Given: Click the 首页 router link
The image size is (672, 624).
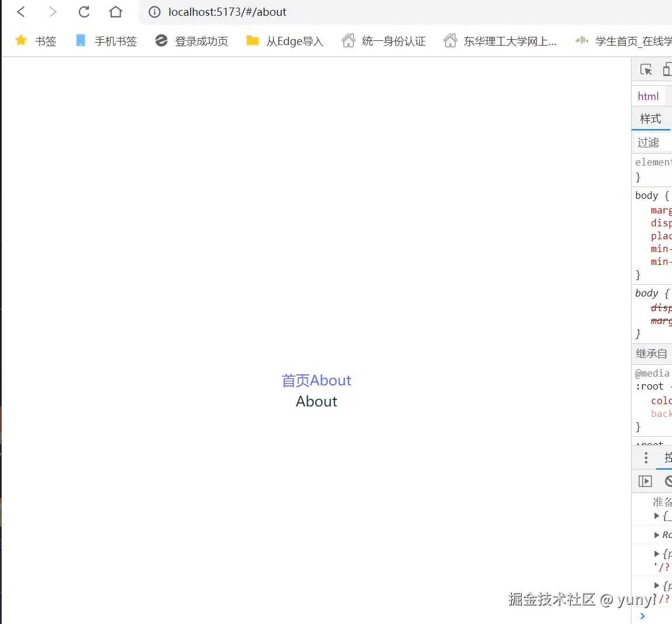Looking at the screenshot, I should pos(295,380).
